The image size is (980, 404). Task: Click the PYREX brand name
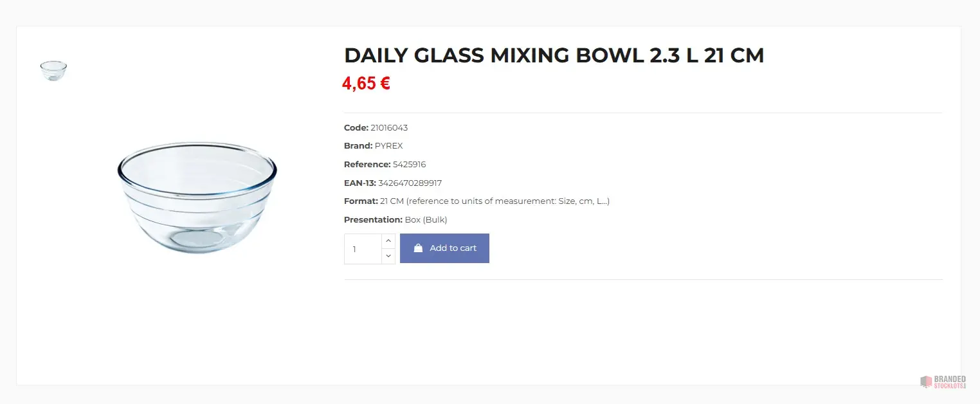click(x=389, y=146)
